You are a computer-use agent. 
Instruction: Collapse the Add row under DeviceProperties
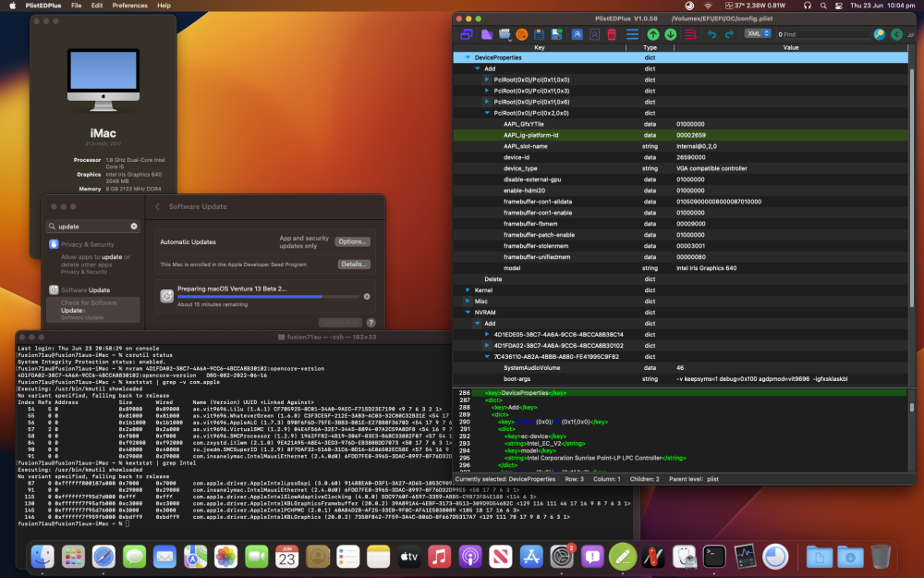pyautogui.click(x=478, y=69)
